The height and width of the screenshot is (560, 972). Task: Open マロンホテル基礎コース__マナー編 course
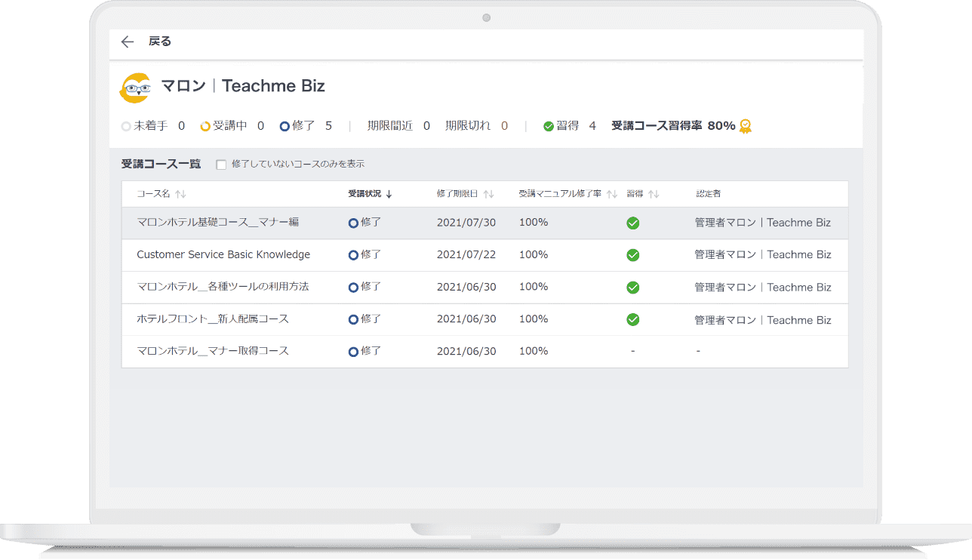218,222
